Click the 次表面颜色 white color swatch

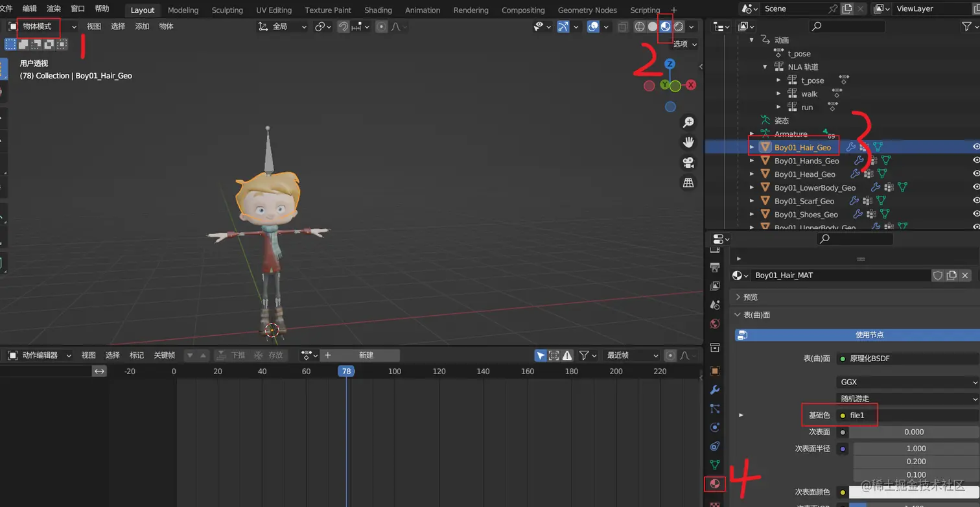915,493
